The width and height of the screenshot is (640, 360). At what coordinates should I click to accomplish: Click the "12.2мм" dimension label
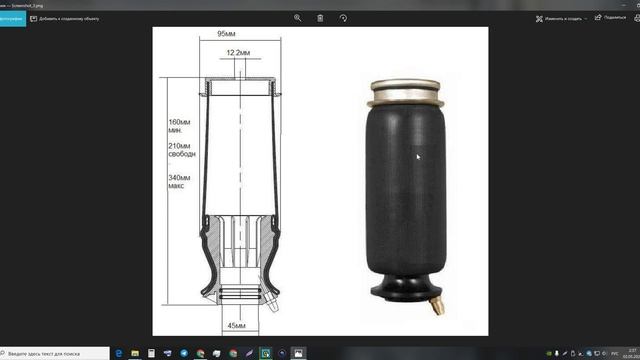pyautogui.click(x=238, y=53)
